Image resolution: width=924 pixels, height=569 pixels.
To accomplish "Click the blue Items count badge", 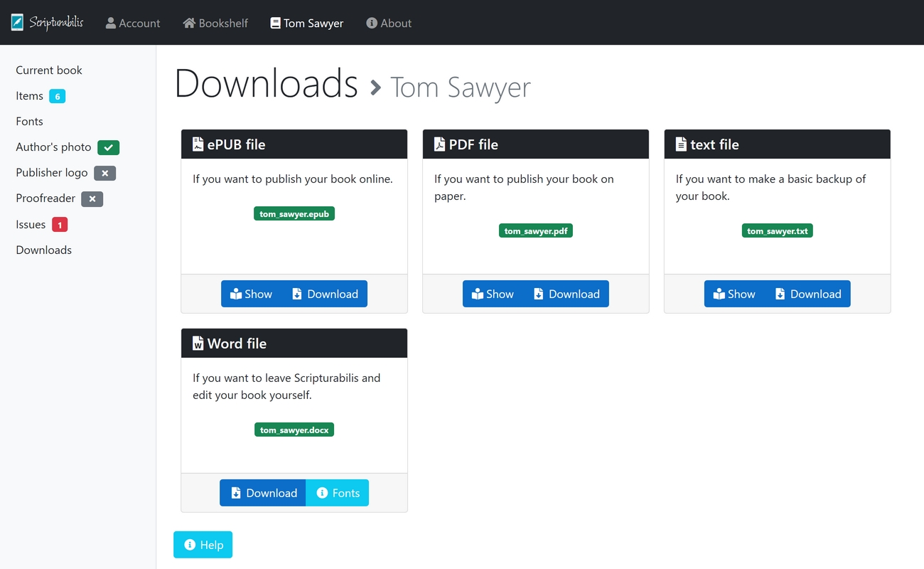I will click(57, 96).
